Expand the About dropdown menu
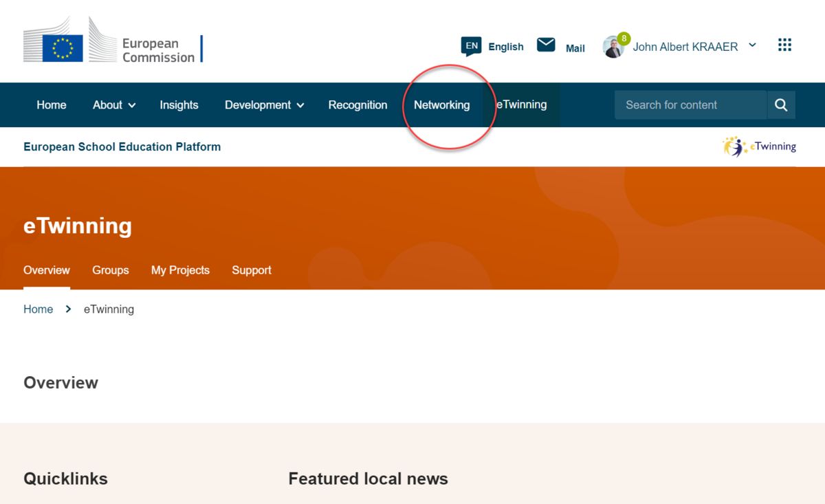The width and height of the screenshot is (825, 504). click(x=114, y=105)
